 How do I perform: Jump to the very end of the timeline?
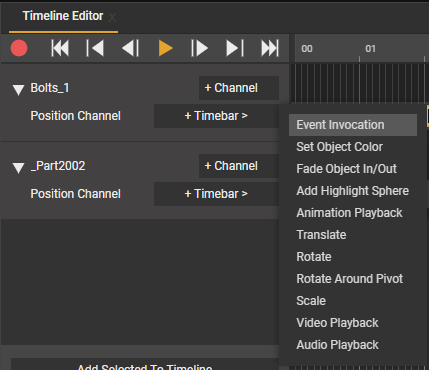pyautogui.click(x=270, y=48)
